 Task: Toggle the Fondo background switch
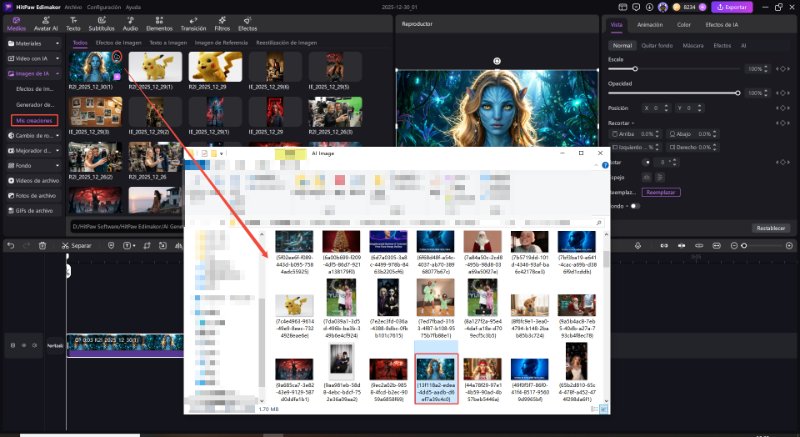[x=635, y=206]
